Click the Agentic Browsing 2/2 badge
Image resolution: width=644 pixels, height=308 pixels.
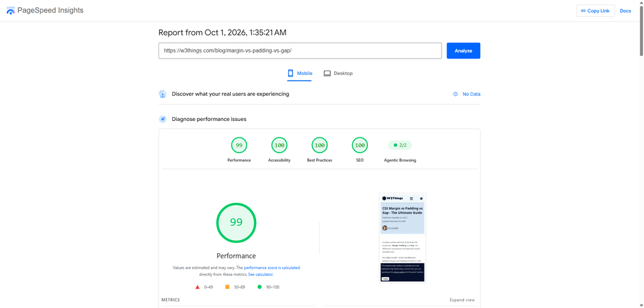pyautogui.click(x=400, y=145)
